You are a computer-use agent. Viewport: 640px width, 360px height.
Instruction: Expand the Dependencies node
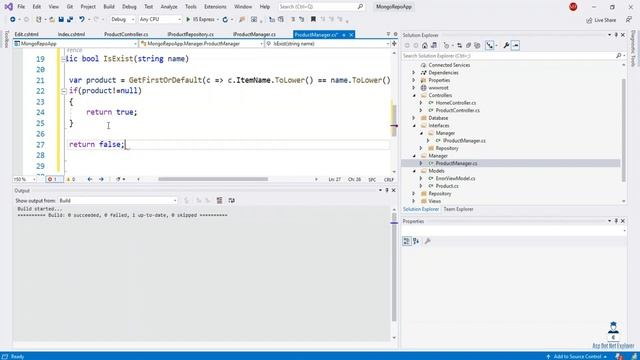pyautogui.click(x=413, y=73)
